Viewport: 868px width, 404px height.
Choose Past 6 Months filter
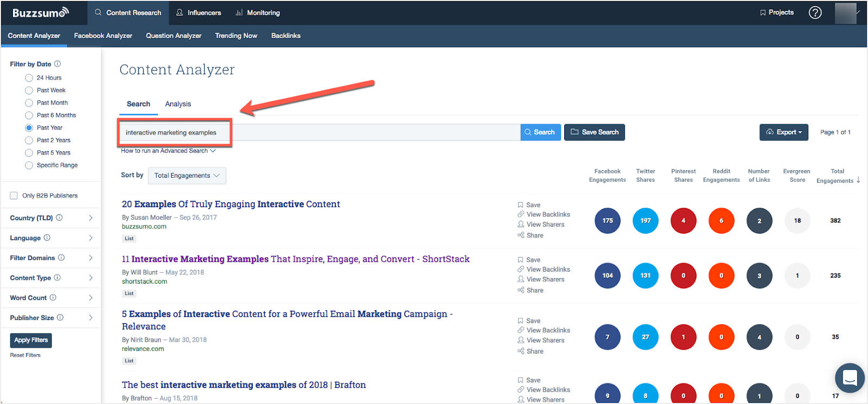[x=29, y=116]
